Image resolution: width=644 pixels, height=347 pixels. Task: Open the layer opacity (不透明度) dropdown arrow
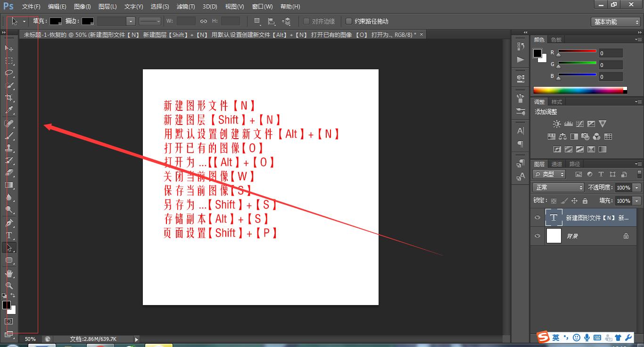[637, 188]
